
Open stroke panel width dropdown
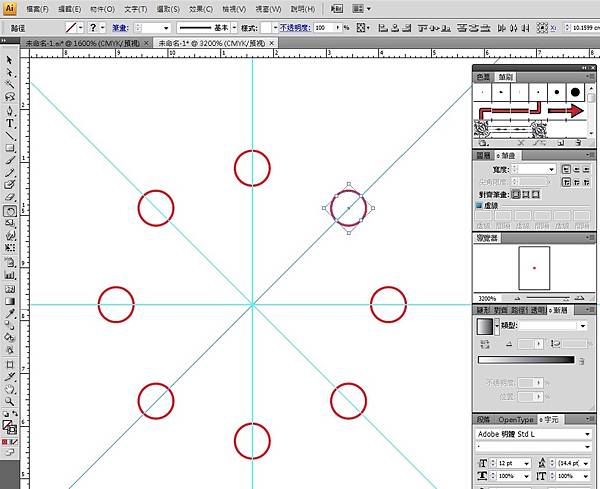point(551,169)
